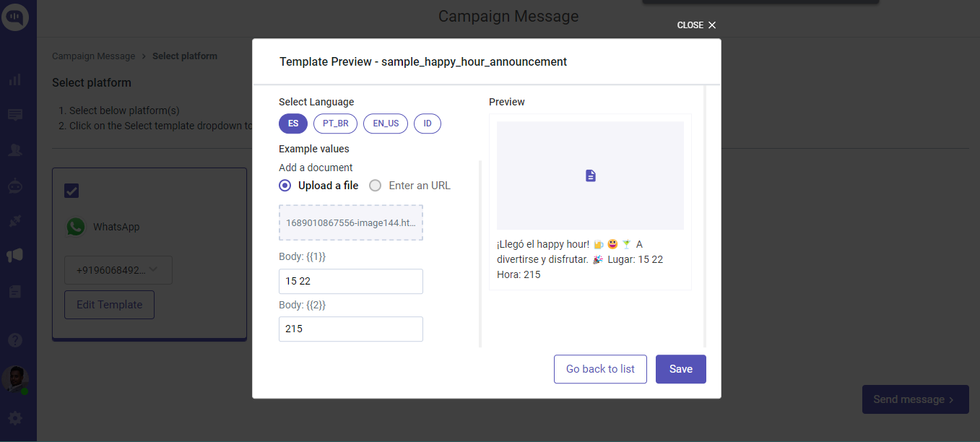This screenshot has height=442, width=980.
Task: Open the integrations plug icon in sidebar
Action: [x=15, y=221]
